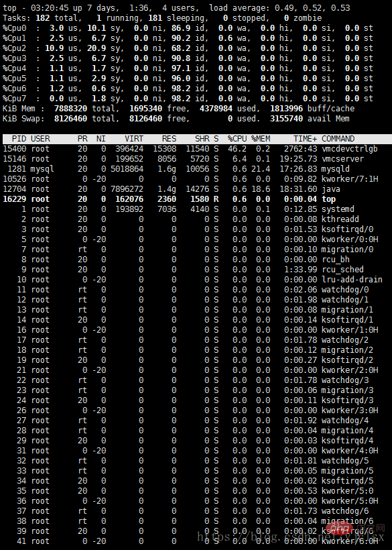Click the KiB Swap line
The height and width of the screenshot is (550, 392).
176,119
